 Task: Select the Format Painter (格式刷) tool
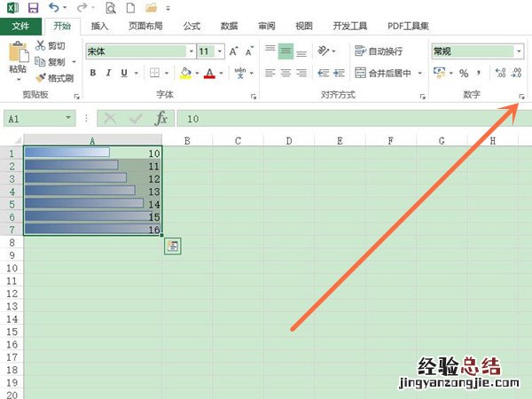(x=56, y=79)
